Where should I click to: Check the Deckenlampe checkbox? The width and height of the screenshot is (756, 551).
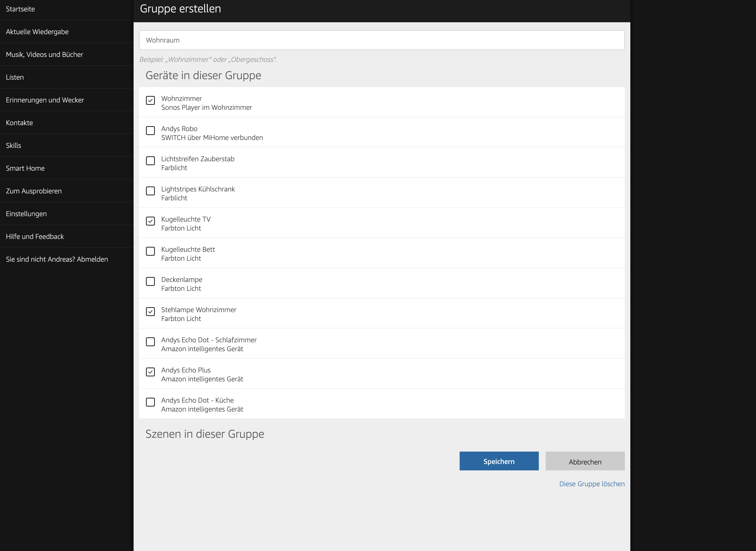coord(150,281)
